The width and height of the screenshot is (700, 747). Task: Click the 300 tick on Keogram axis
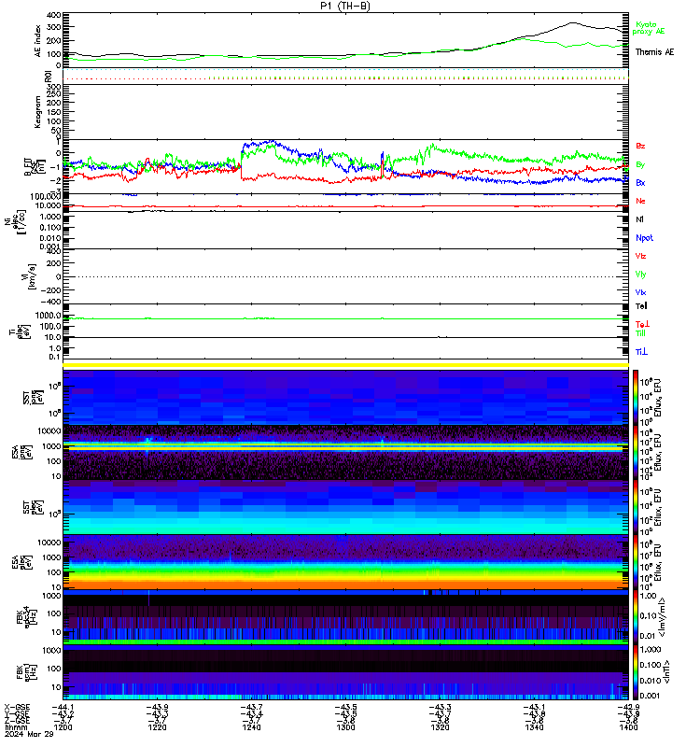pos(54,87)
